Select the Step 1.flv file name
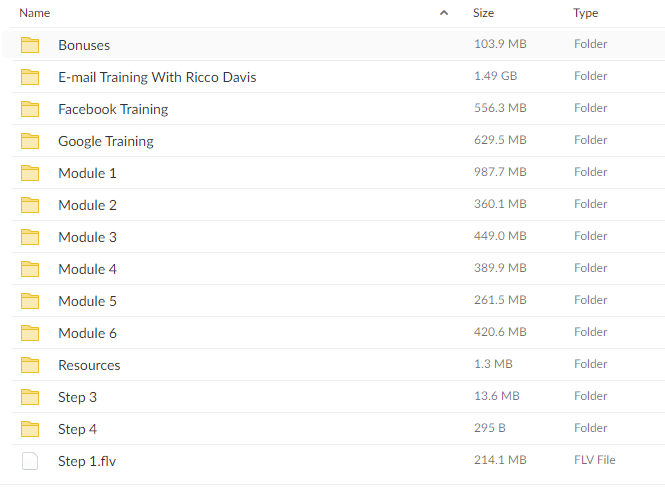This screenshot has width=665, height=489. click(87, 461)
